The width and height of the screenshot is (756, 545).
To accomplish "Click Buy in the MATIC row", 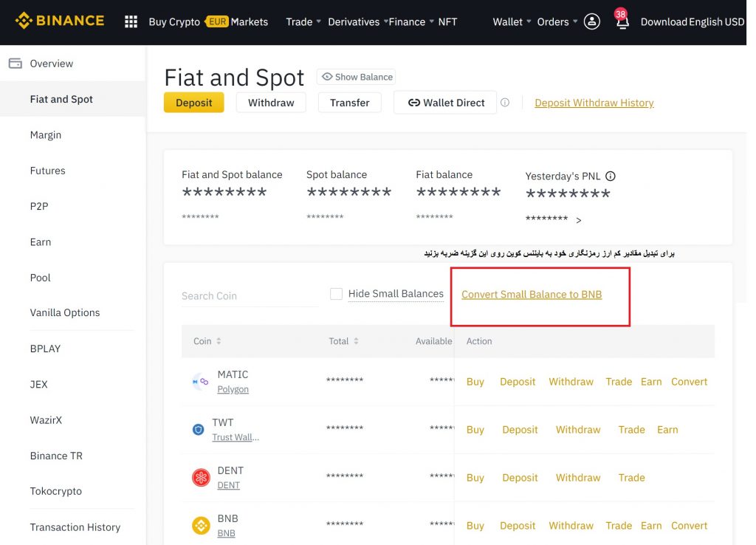I will [475, 382].
